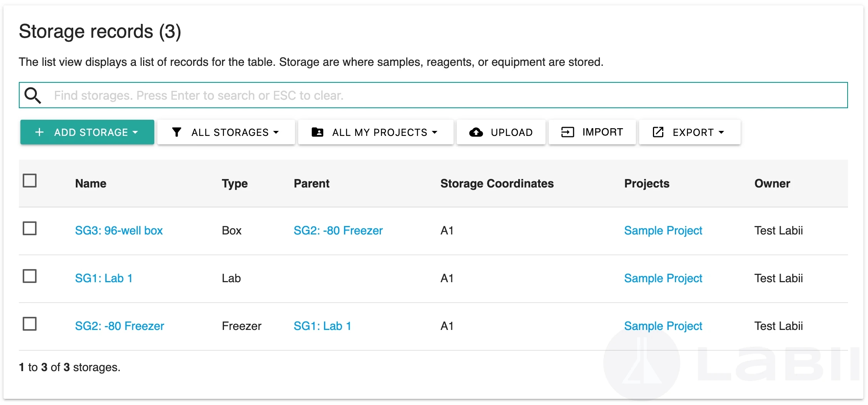The image size is (868, 405).
Task: Select the SG1: Lab 1 row checkbox
Action: coord(30,276)
